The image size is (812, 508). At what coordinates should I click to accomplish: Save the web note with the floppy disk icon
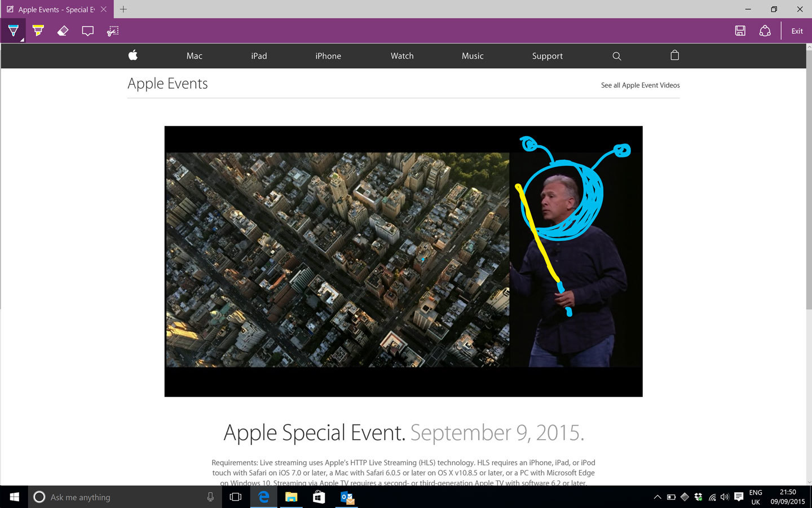(x=740, y=31)
